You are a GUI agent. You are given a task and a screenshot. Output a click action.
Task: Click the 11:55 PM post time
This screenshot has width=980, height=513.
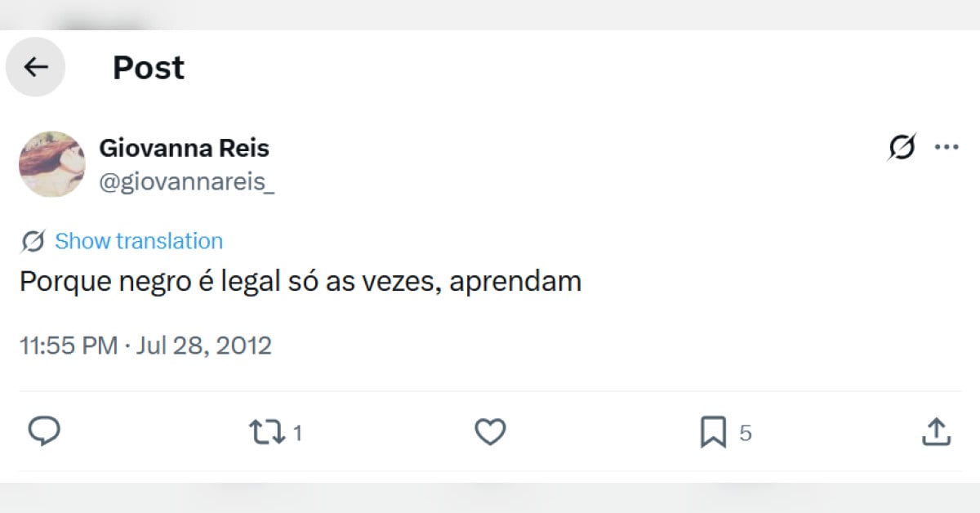pyautogui.click(x=69, y=346)
